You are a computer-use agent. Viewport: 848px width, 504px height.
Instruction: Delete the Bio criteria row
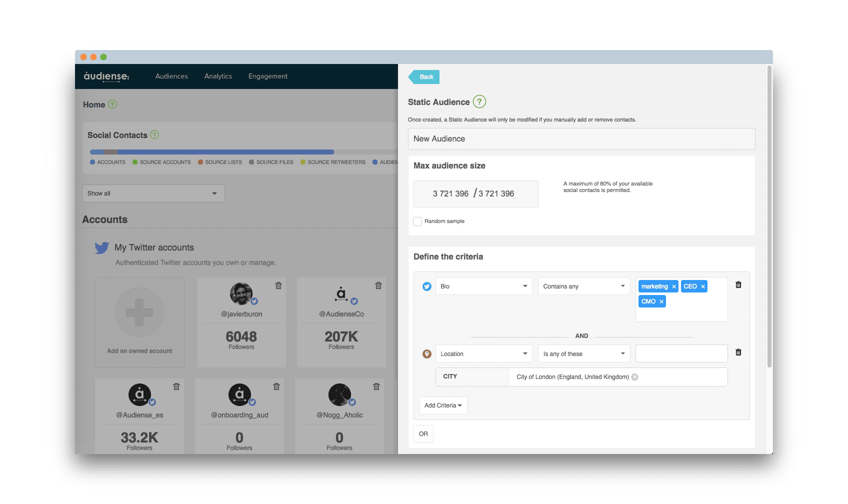coord(738,284)
